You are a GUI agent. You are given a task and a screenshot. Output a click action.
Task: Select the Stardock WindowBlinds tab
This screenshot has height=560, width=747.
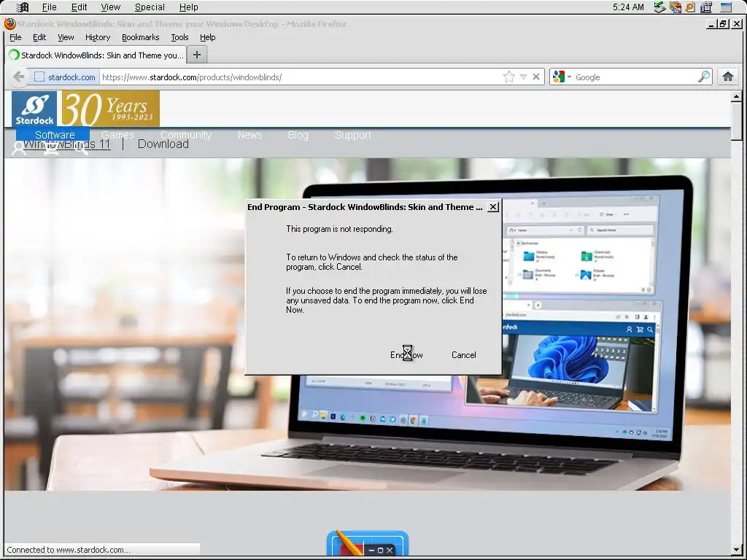click(96, 55)
